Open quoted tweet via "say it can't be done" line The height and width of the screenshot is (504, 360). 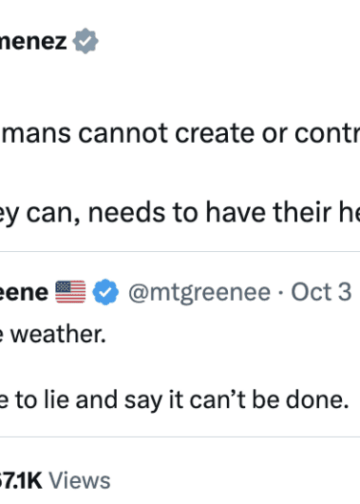(174, 400)
